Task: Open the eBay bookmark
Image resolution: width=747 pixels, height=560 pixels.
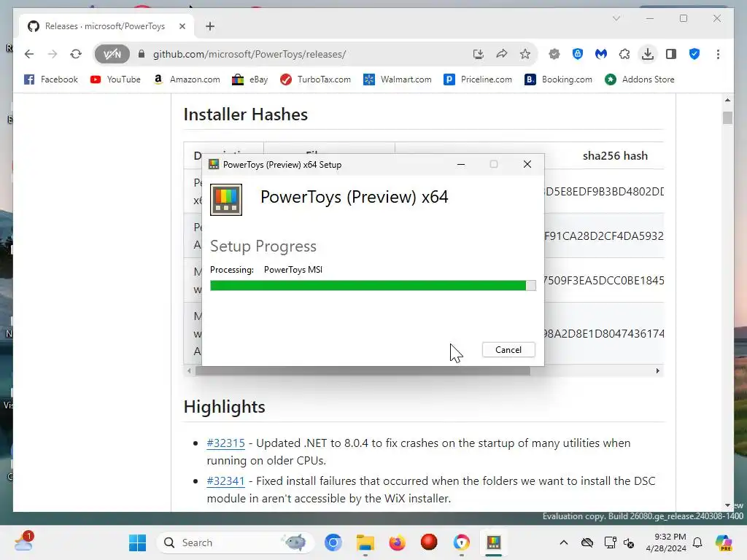Action: (250, 79)
